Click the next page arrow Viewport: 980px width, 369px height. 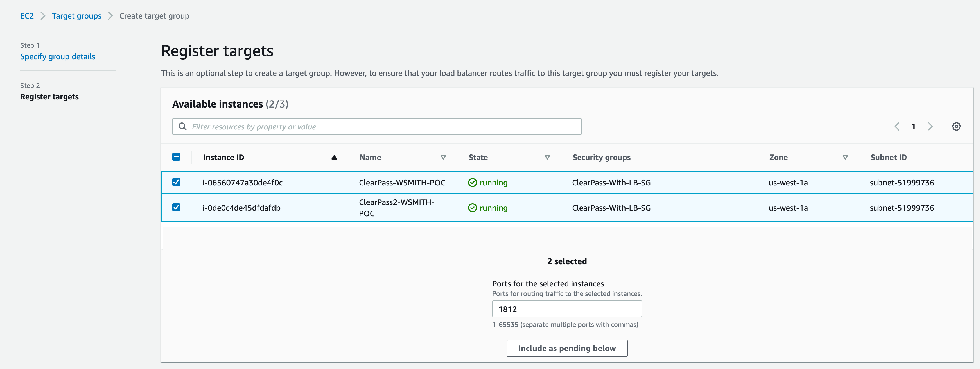pos(931,126)
